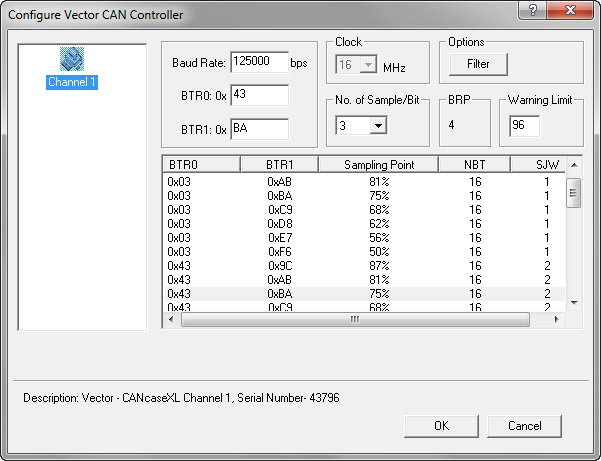Screen dimensions: 601x461
Task: Select row 0x03 0xD8 with 62%
Action: (364, 224)
